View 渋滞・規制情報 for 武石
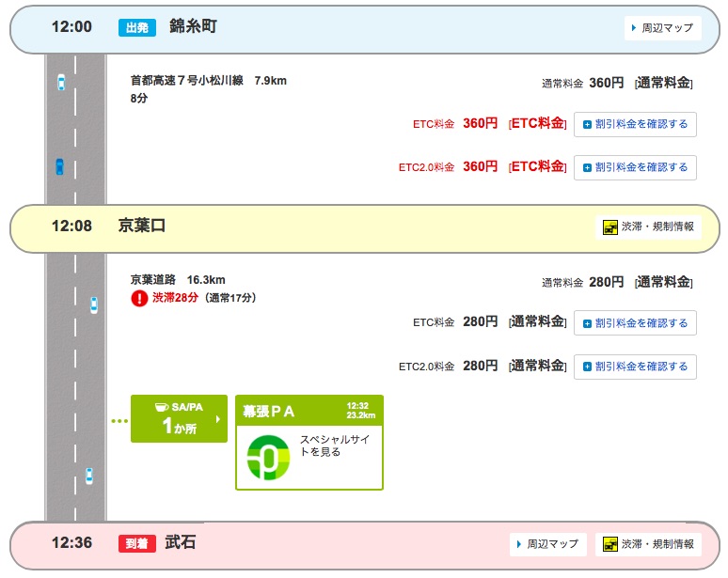The height and width of the screenshot is (578, 728). click(x=648, y=543)
